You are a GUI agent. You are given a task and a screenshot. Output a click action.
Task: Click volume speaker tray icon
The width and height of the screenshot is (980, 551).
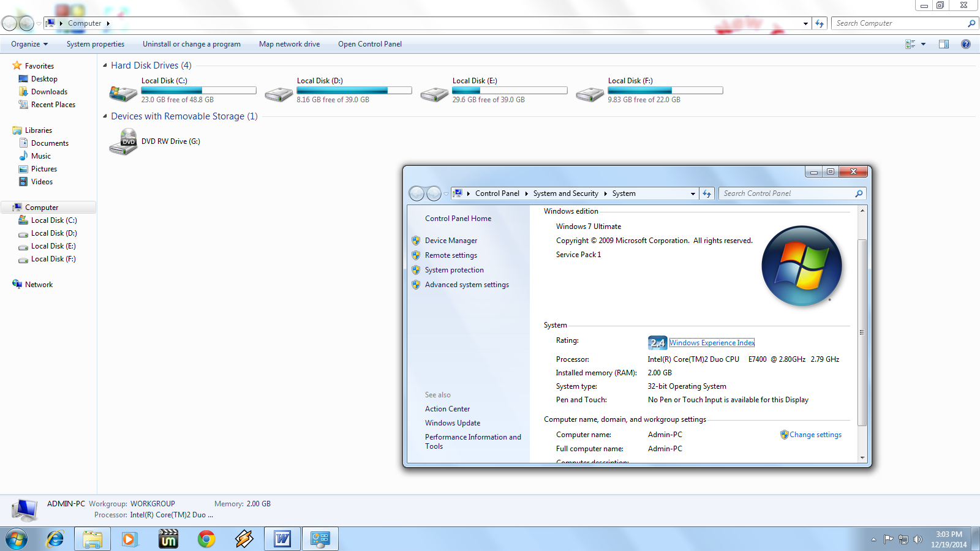coord(918,539)
